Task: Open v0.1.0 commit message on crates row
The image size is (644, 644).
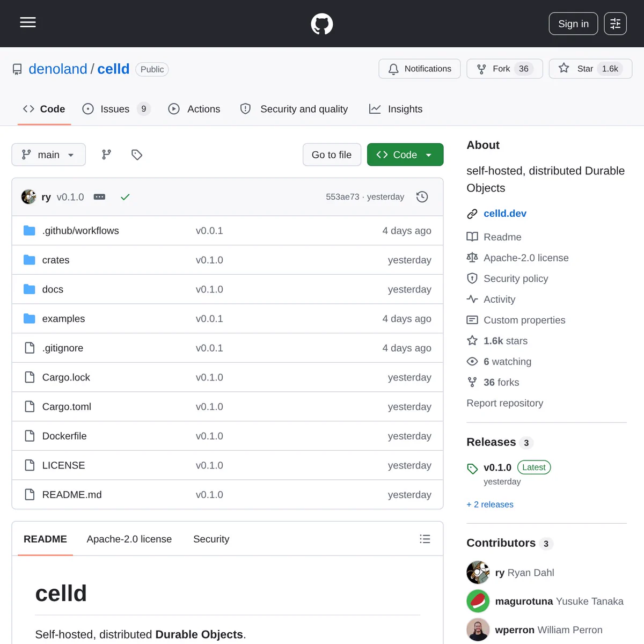Action: [x=209, y=260]
